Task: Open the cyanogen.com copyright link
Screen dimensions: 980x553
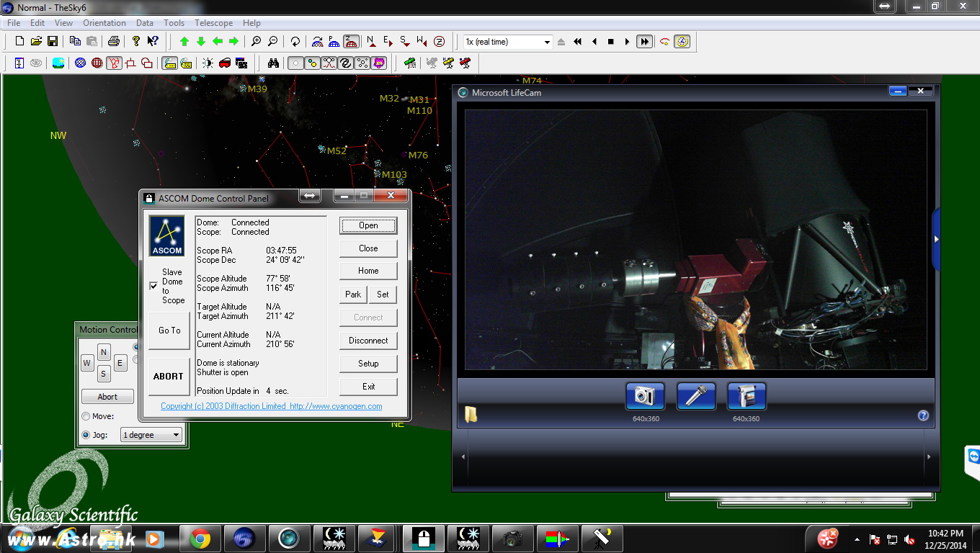Action: point(272,406)
